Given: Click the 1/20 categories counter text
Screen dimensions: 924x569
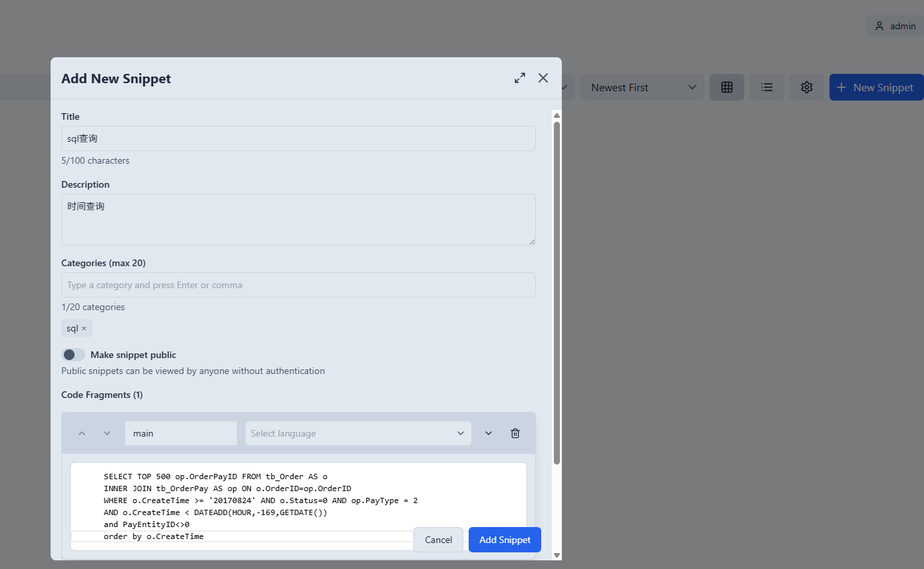Looking at the screenshot, I should pos(93,307).
